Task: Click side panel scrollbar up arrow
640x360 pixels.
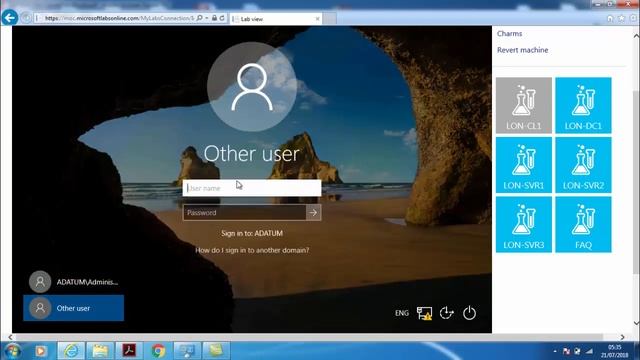Action: pos(636,36)
